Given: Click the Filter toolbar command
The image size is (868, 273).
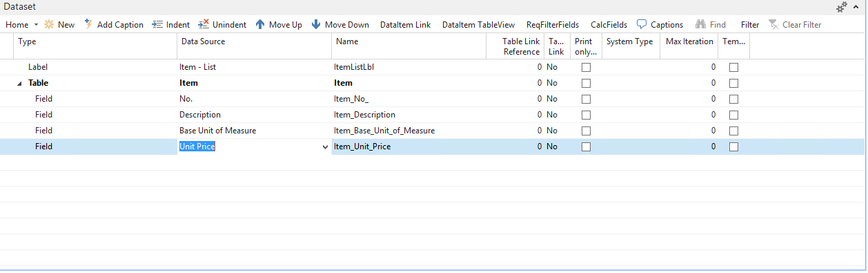Looking at the screenshot, I should click(750, 24).
